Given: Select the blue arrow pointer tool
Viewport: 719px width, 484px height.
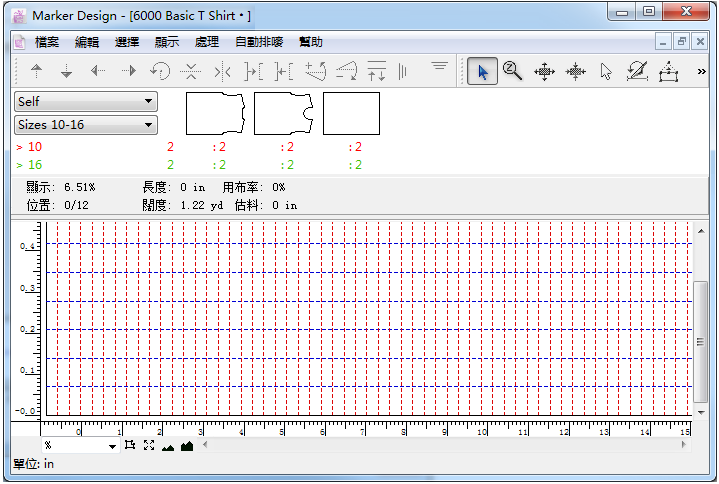Looking at the screenshot, I should (482, 72).
